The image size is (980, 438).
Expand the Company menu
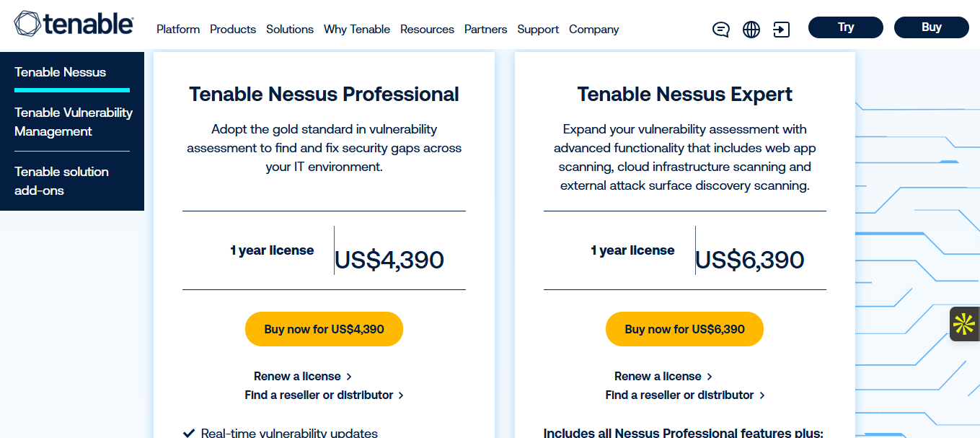[593, 30]
